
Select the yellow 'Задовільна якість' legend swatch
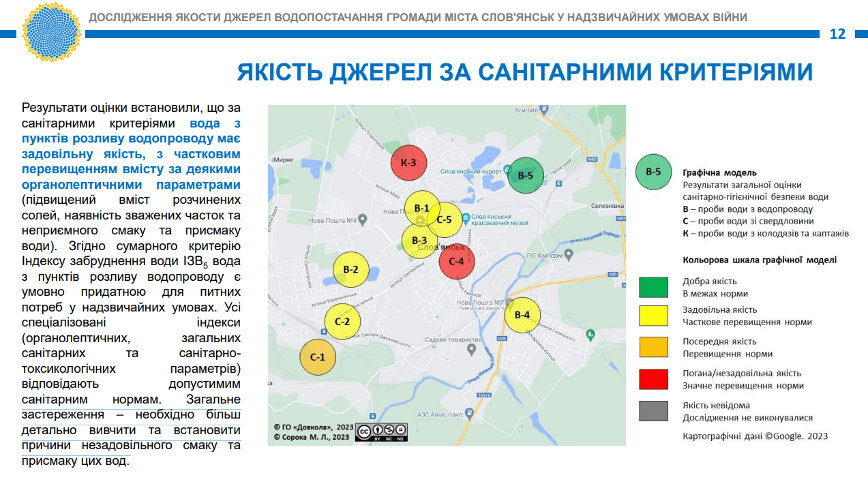653,316
